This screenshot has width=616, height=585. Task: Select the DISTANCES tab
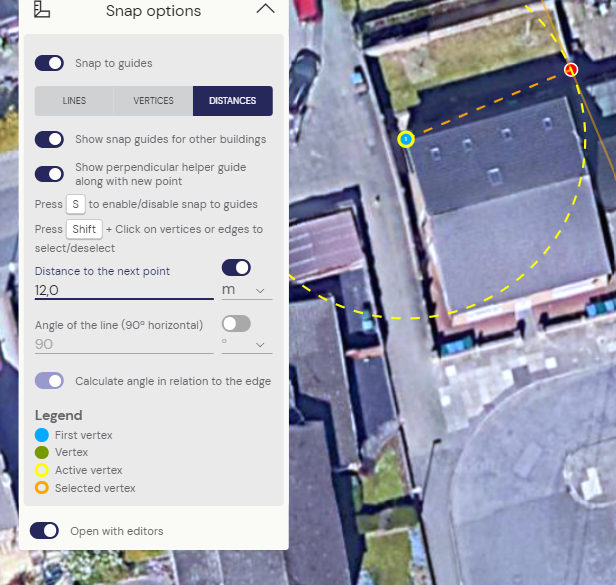pyautogui.click(x=233, y=101)
